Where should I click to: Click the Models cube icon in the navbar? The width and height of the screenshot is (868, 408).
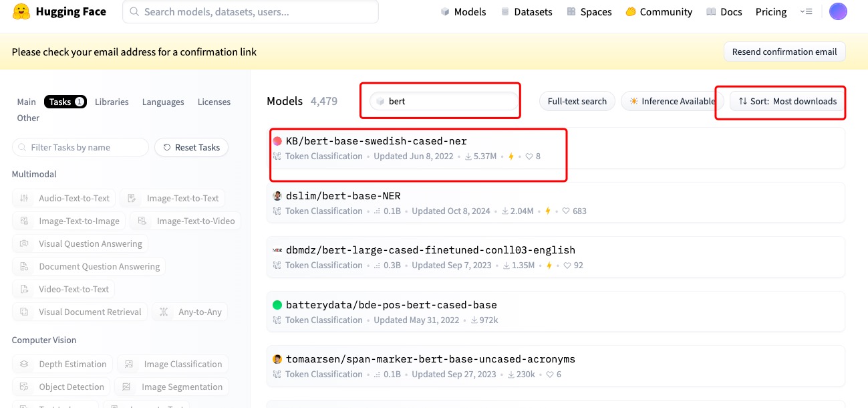445,12
